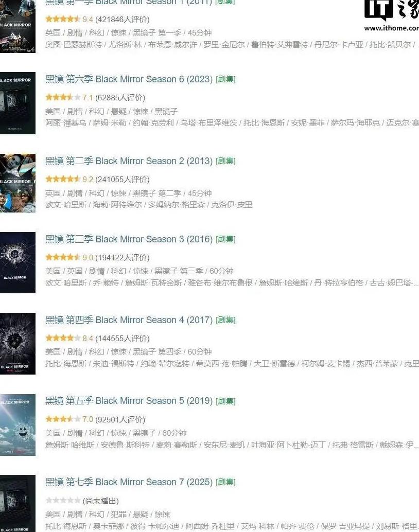Click the Season 3 cracked-screen poster thumbnail
Viewport: 419px width, 532px height.
[18, 262]
